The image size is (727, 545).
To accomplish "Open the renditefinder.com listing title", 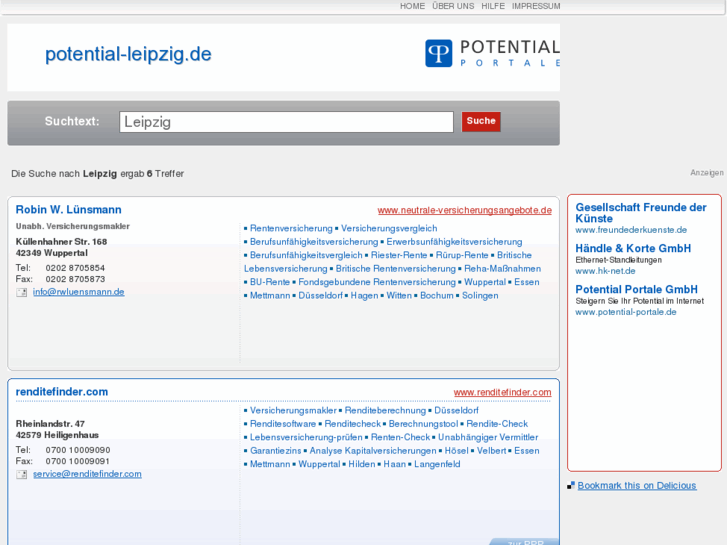I will coord(61,392).
